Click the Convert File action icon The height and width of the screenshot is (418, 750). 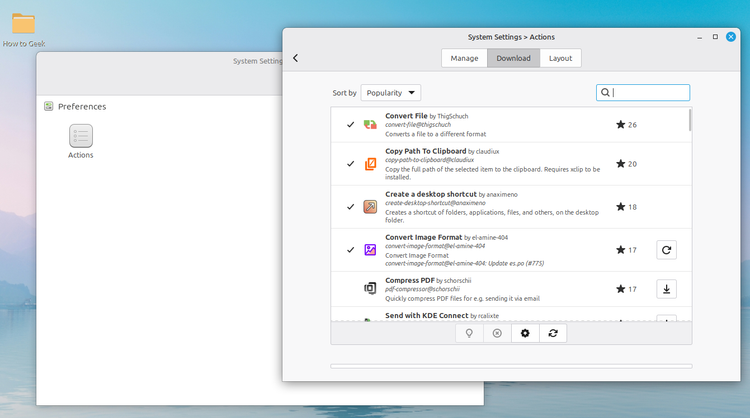pyautogui.click(x=370, y=125)
